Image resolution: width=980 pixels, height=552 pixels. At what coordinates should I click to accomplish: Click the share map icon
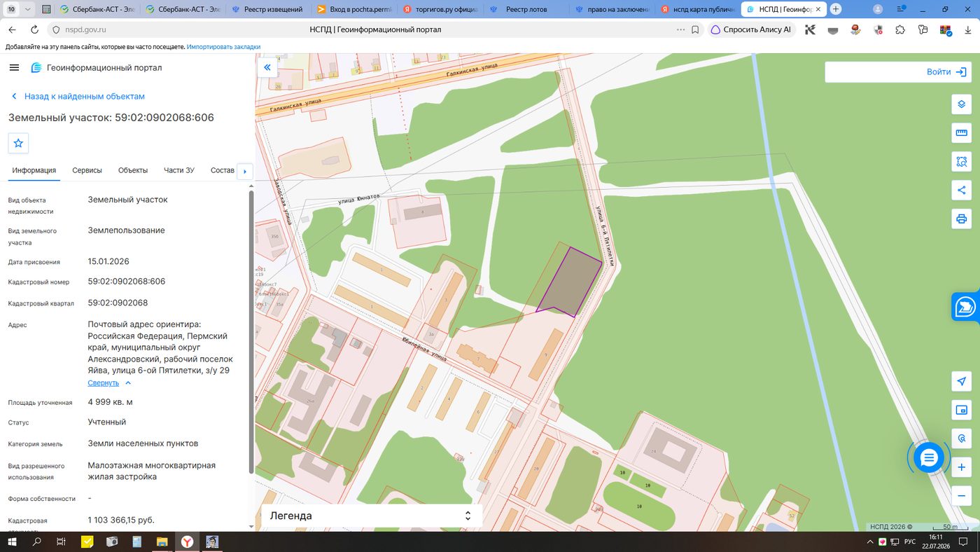pos(961,190)
